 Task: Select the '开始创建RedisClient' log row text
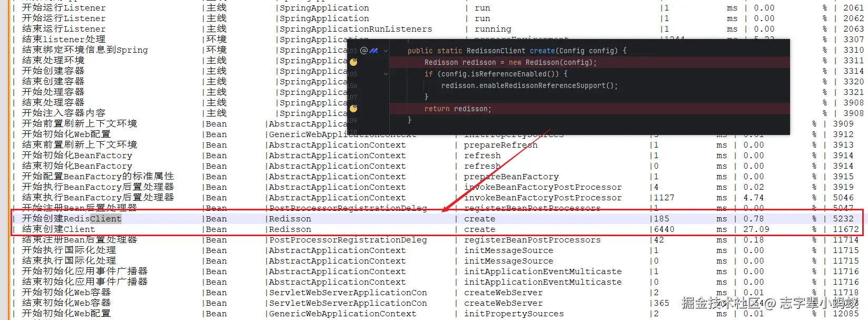[x=72, y=218]
